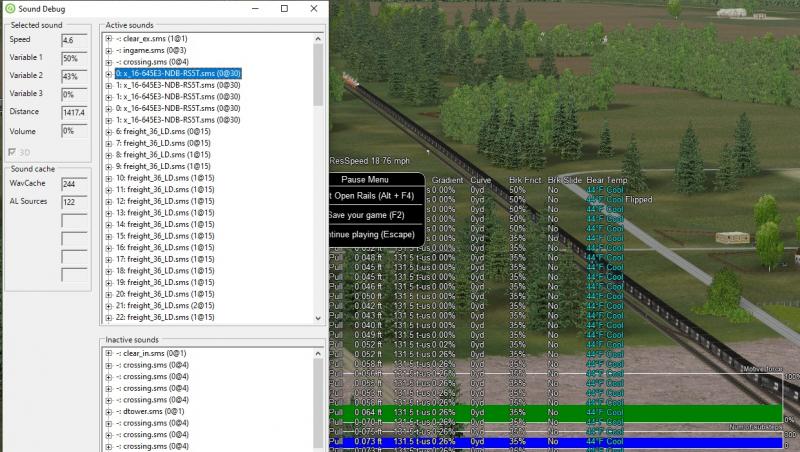
Task: Choose Save your game (F2)
Action: point(377,215)
